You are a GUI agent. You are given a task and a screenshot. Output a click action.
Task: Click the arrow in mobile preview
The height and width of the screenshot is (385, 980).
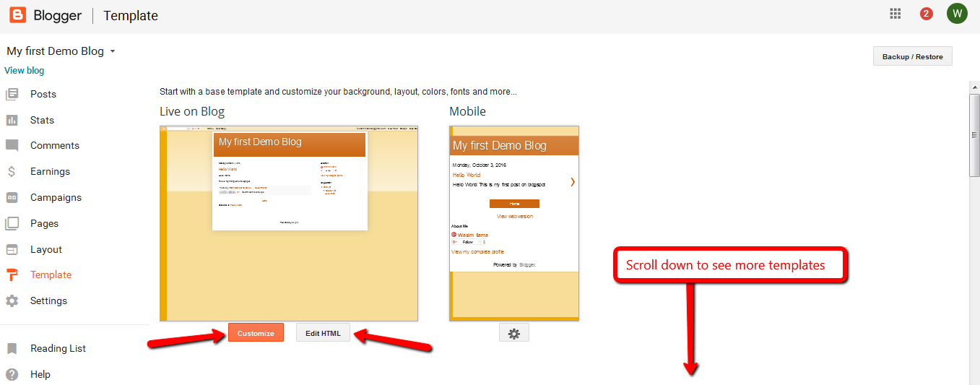pyautogui.click(x=573, y=181)
